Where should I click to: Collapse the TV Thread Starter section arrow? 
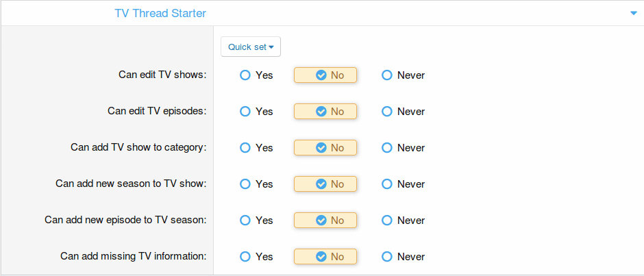click(x=633, y=14)
